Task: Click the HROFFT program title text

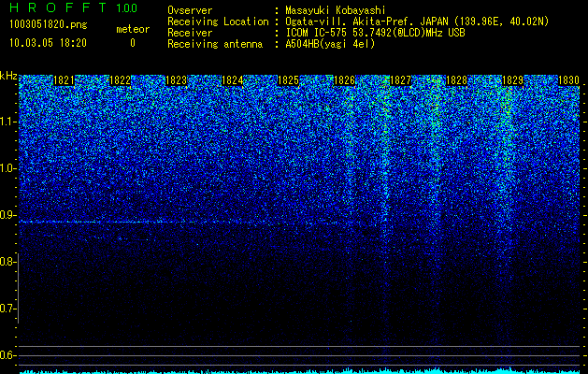Action: click(x=58, y=7)
